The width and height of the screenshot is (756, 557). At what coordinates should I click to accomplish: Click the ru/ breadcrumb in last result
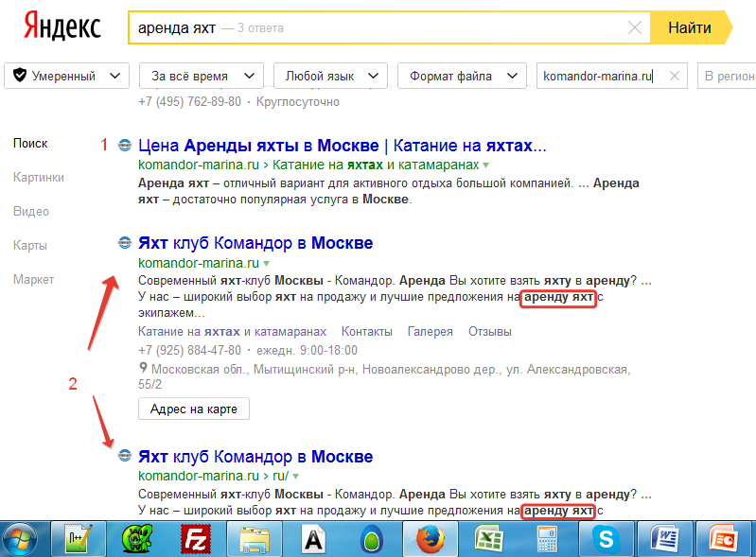[x=281, y=476]
